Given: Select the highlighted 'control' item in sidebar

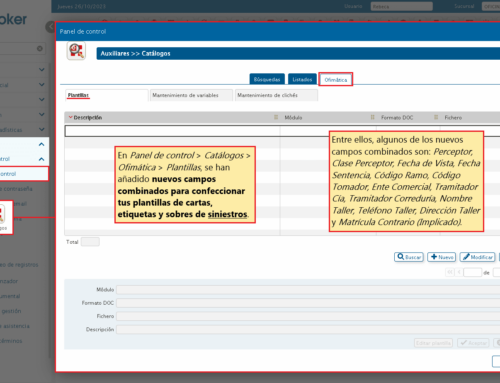Looking at the screenshot, I should coord(24,174).
